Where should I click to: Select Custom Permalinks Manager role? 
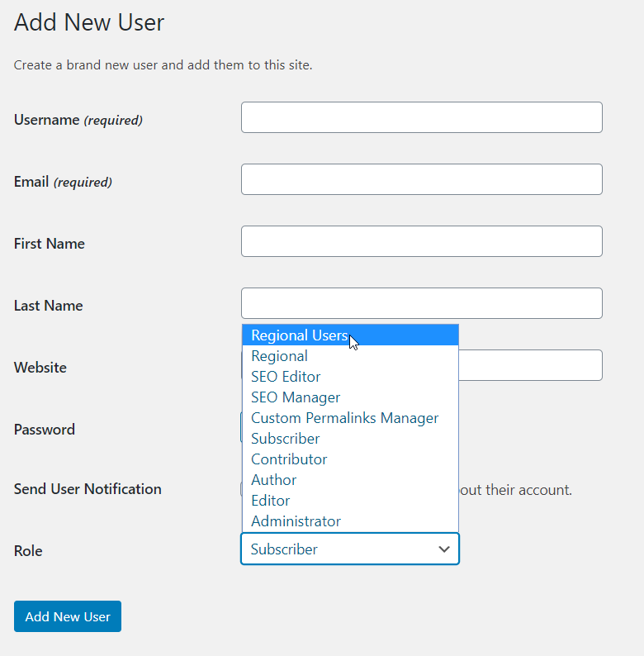click(x=350, y=418)
